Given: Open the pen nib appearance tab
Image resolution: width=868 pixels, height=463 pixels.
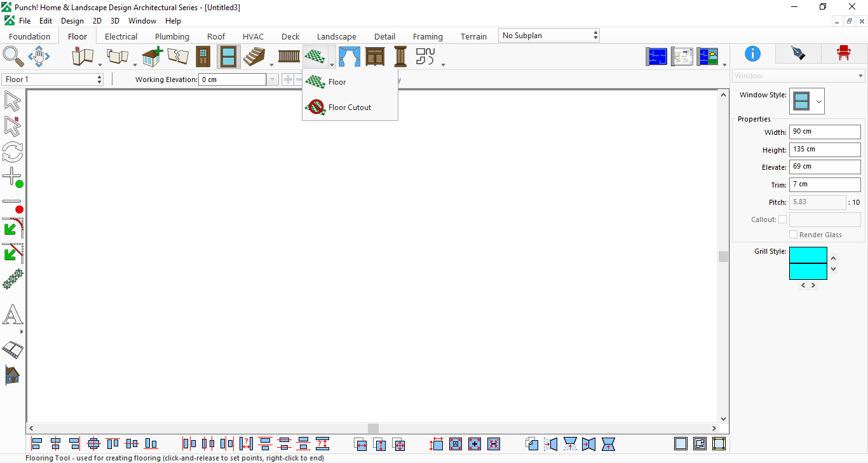Looking at the screenshot, I should (x=798, y=53).
